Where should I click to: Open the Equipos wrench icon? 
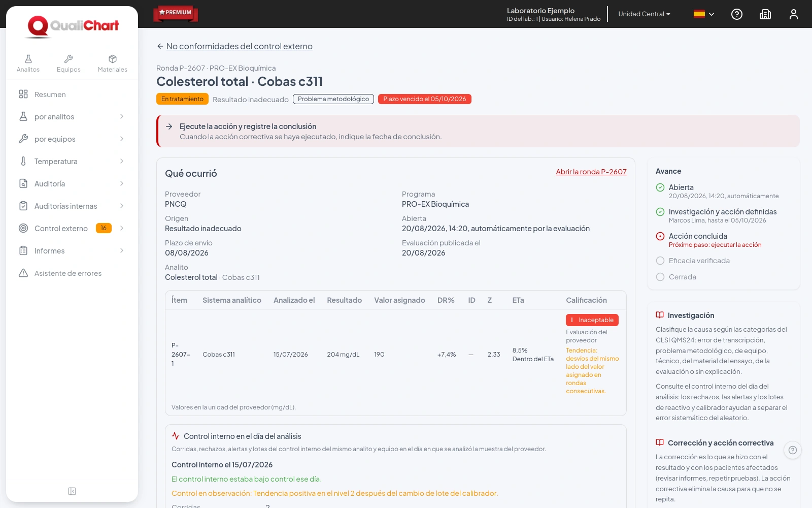coord(69,59)
